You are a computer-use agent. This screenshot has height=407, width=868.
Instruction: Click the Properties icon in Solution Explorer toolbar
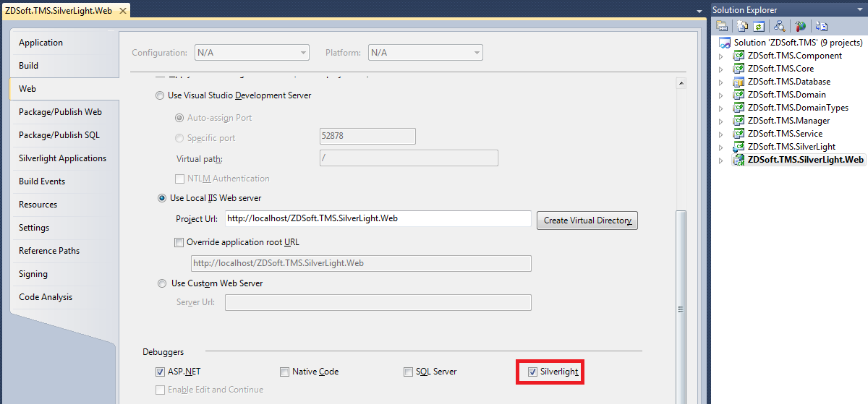[722, 26]
